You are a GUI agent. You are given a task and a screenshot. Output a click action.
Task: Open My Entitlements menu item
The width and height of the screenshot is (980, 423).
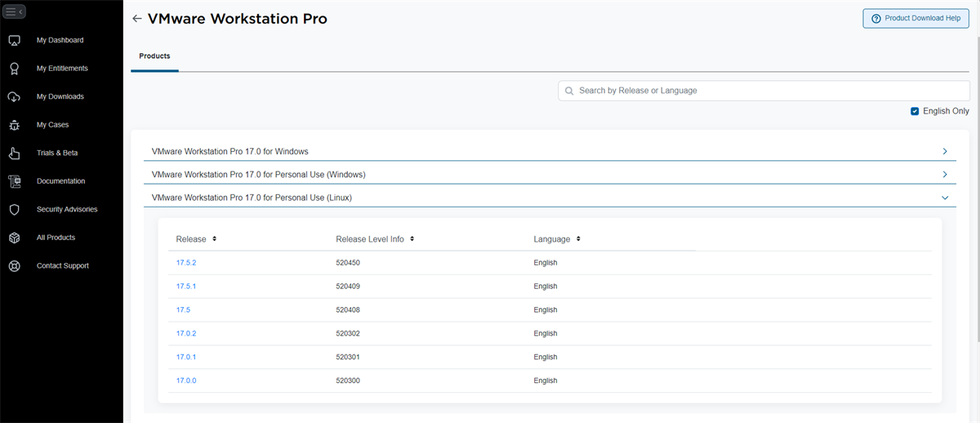pyautogui.click(x=62, y=69)
